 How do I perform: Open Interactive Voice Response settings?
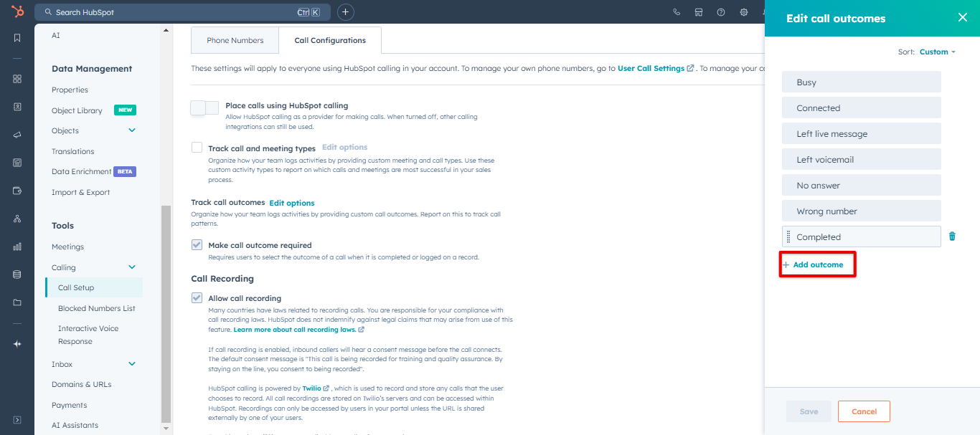[x=88, y=335]
